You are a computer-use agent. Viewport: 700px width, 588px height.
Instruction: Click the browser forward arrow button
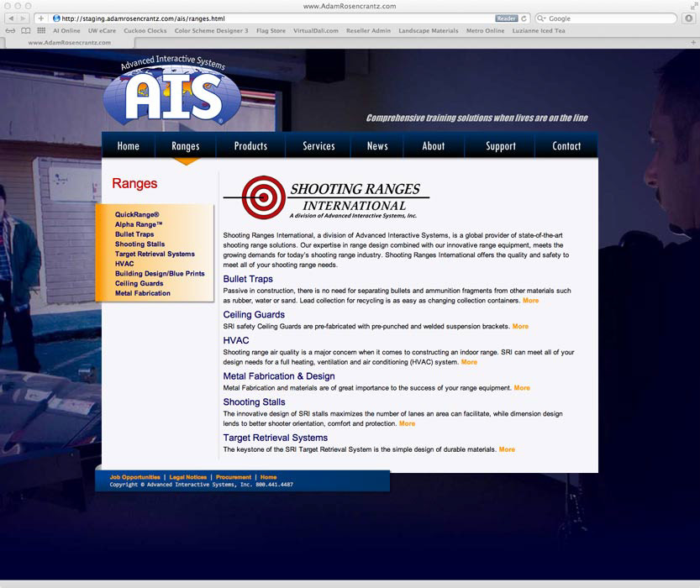tap(23, 18)
